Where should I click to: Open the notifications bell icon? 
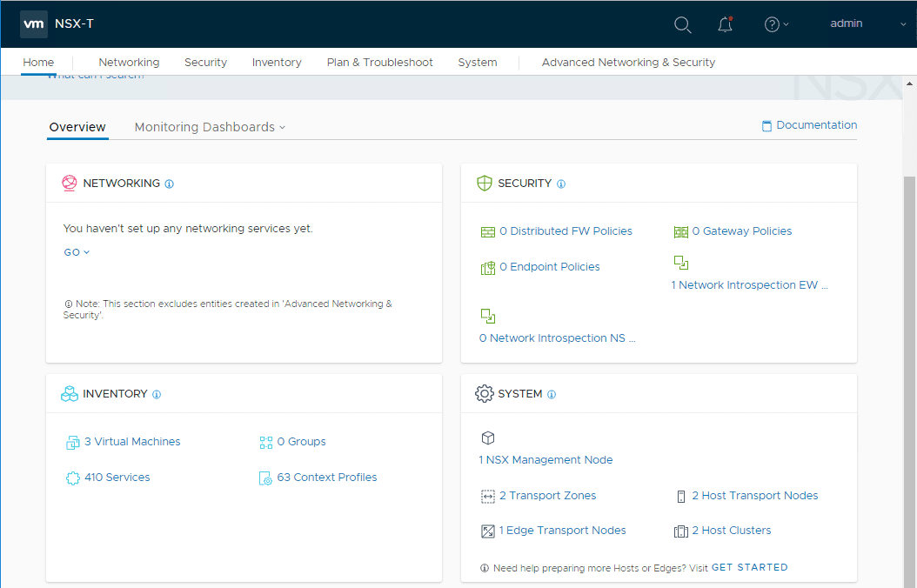(x=725, y=24)
